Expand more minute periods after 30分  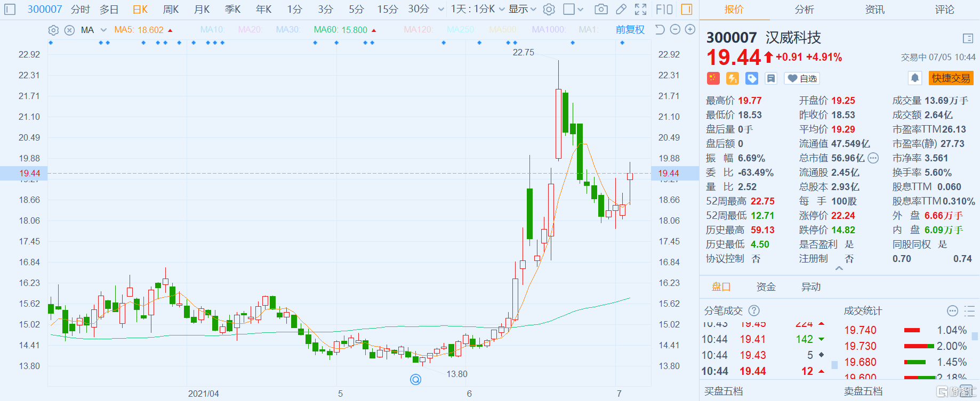[440, 9]
